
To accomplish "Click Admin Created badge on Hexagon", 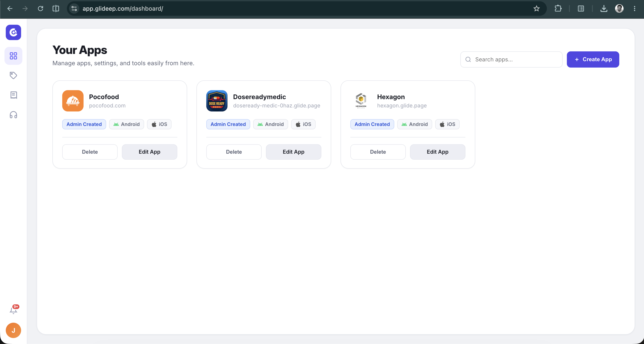I will (x=372, y=124).
